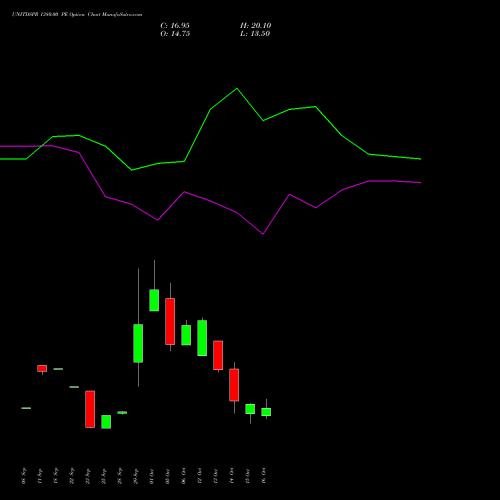Image resolution: width=500 pixels, height=500 pixels.
Task: Click the low value L: 13.50
Action: pyautogui.click(x=255, y=34)
